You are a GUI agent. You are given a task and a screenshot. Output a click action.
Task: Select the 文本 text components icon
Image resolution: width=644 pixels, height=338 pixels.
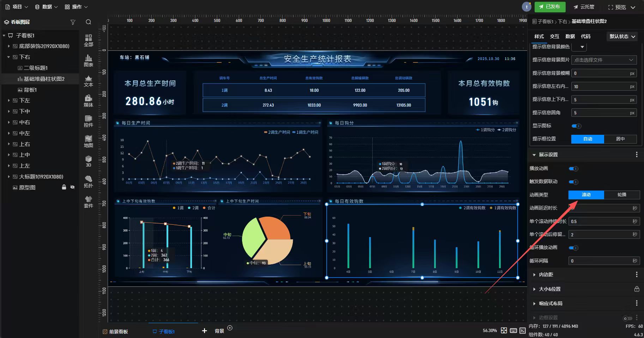pyautogui.click(x=88, y=81)
